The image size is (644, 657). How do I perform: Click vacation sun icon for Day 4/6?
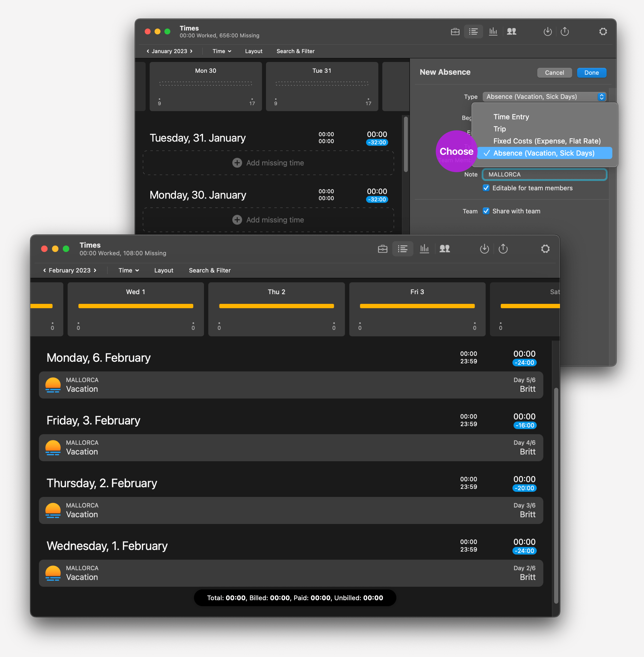[x=53, y=448]
